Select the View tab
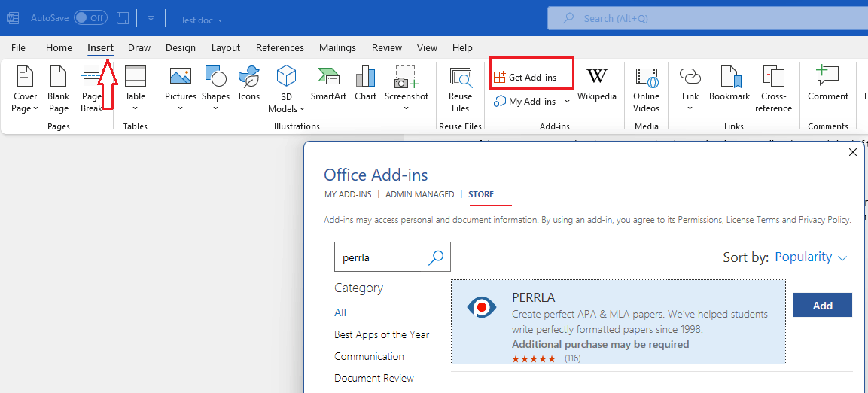This screenshot has width=868, height=393. click(x=427, y=47)
